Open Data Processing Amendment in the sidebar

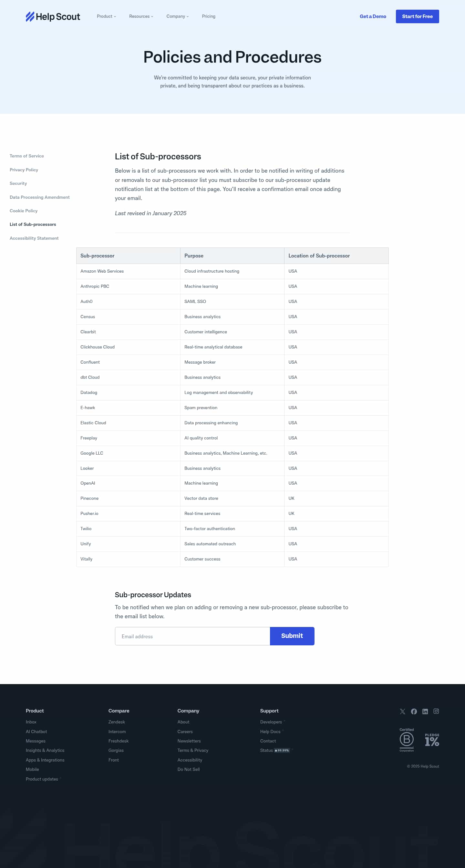tap(39, 197)
